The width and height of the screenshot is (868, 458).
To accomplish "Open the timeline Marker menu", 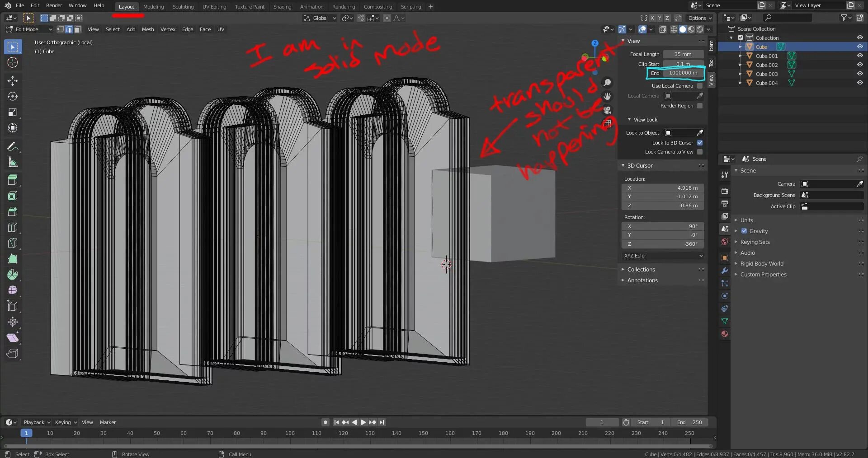I will click(x=108, y=422).
